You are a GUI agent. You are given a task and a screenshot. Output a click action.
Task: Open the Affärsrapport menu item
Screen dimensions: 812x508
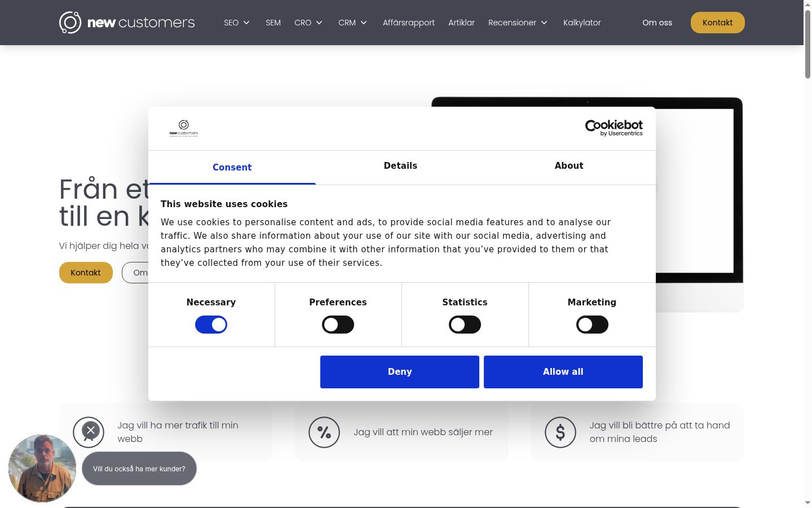tap(409, 23)
